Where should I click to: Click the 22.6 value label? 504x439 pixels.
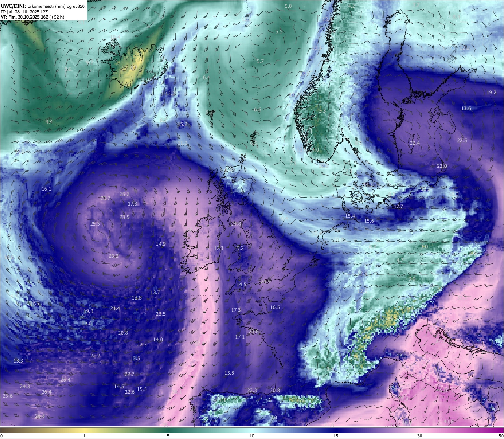130,392
